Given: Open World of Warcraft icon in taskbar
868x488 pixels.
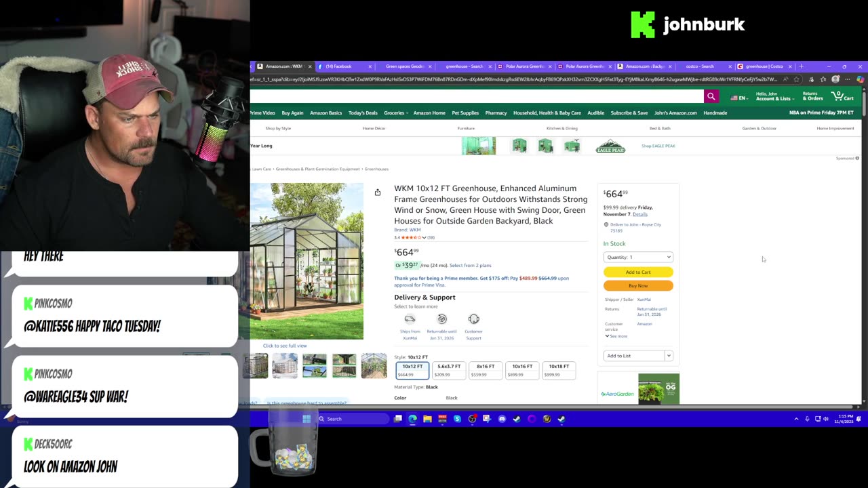Looking at the screenshot, I should pos(547,419).
